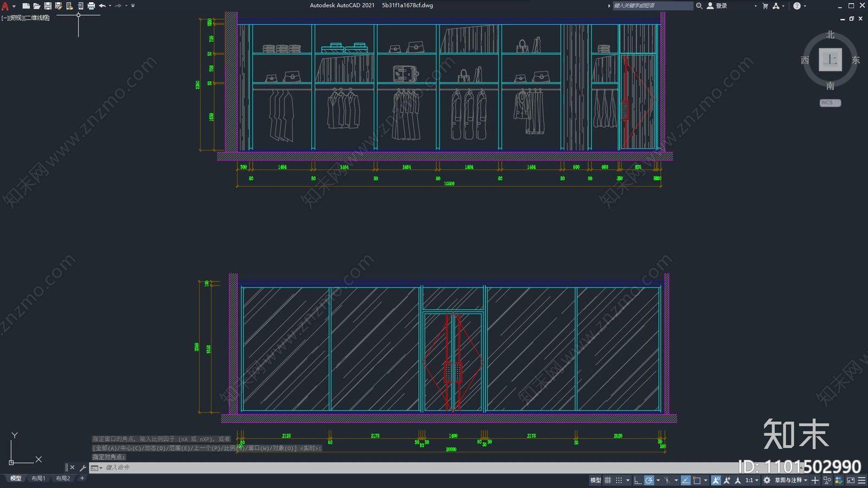Screen dimensions: 868x488
Task: Add a new layout tab
Action: (x=82, y=478)
